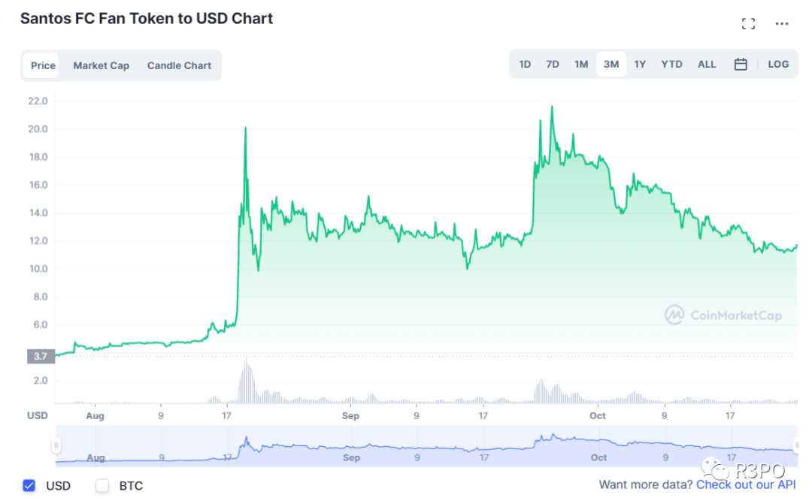The height and width of the screenshot is (504, 812).
Task: Choose the 1M time range
Action: [x=581, y=65]
